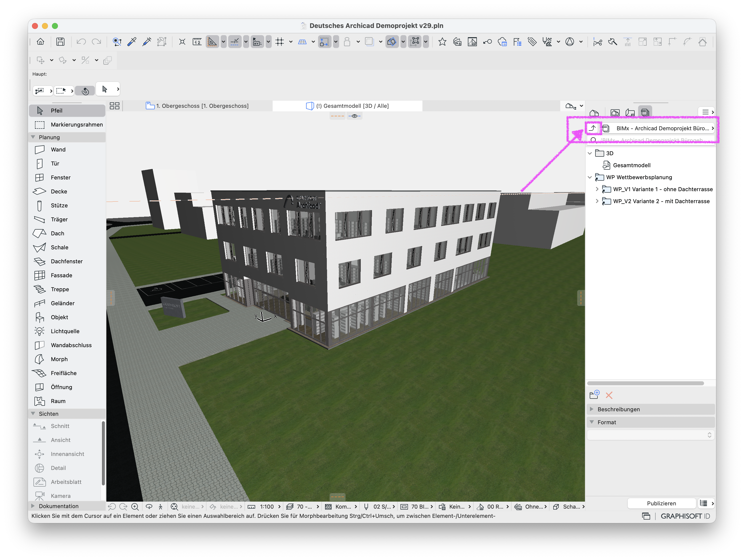
Task: Click the go up one level icon
Action: 593,128
